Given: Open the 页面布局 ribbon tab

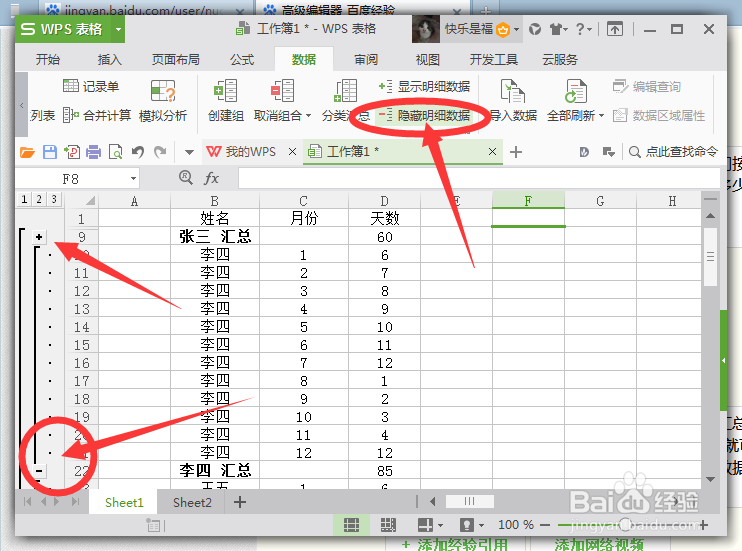Looking at the screenshot, I should (176, 60).
